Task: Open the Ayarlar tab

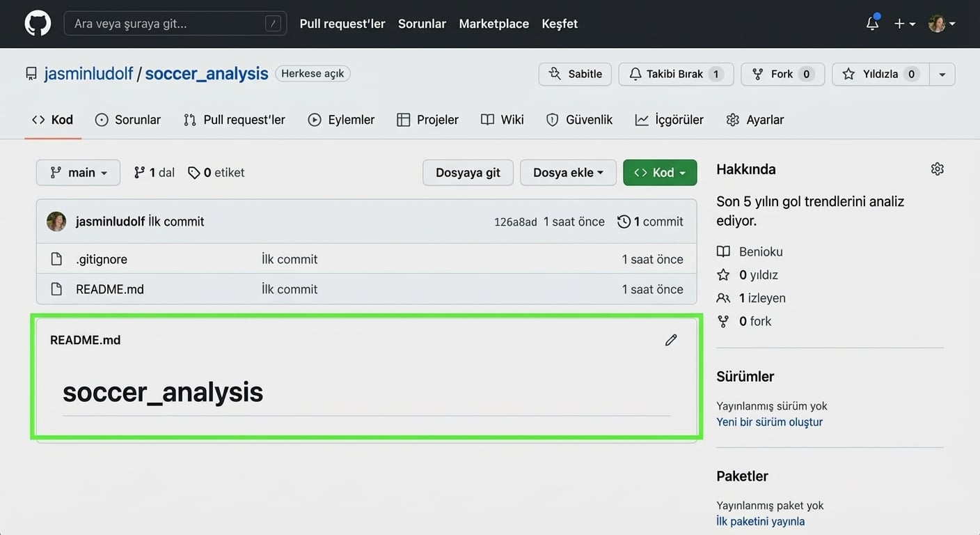Action: 755,120
